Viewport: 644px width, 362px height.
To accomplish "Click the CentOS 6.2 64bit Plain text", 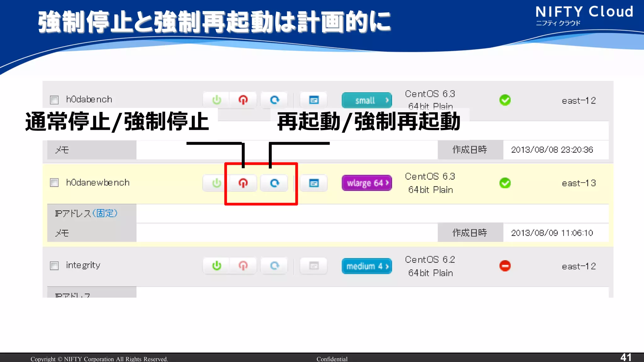I will pyautogui.click(x=430, y=266).
